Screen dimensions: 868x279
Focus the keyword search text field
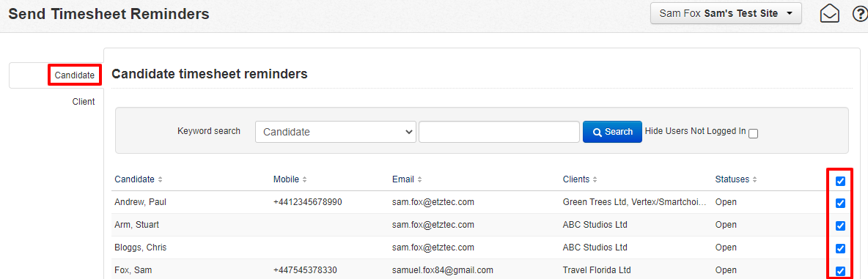(x=499, y=132)
